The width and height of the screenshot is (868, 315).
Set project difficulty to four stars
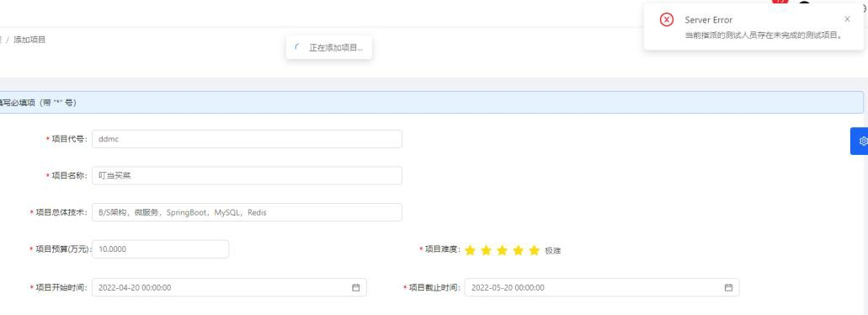(x=518, y=250)
